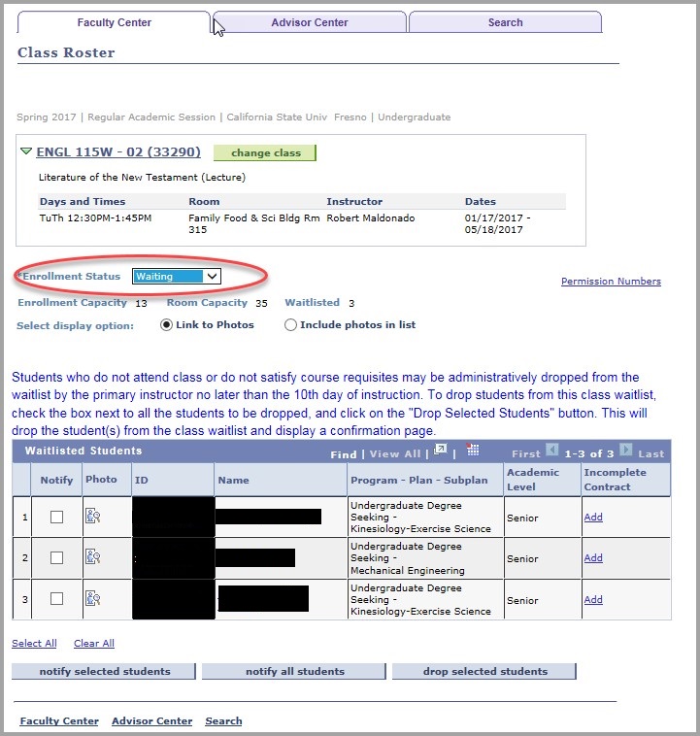Check Notify box for student row 2
Viewport: 700px width, 736px height.
pos(57,557)
